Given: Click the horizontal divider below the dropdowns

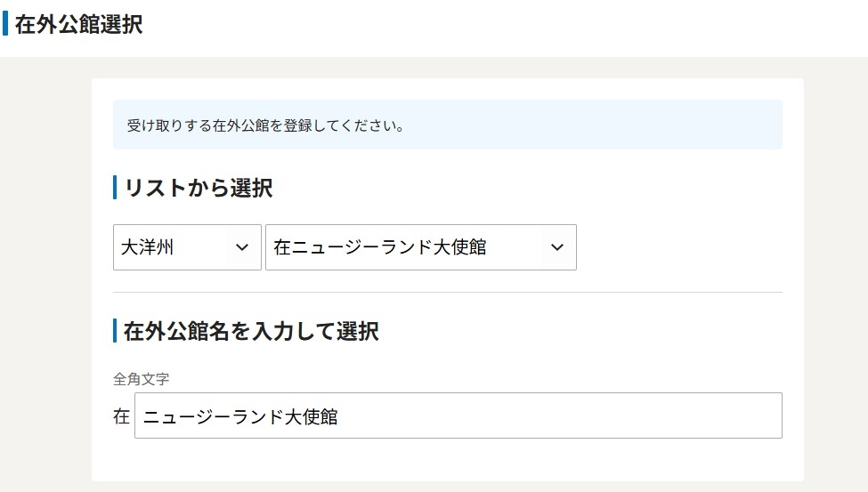Looking at the screenshot, I should (447, 292).
